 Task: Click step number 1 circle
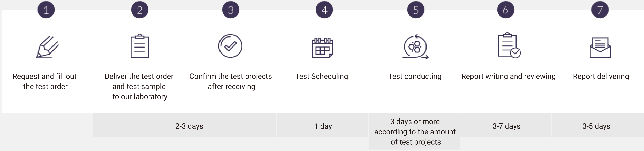(46, 10)
